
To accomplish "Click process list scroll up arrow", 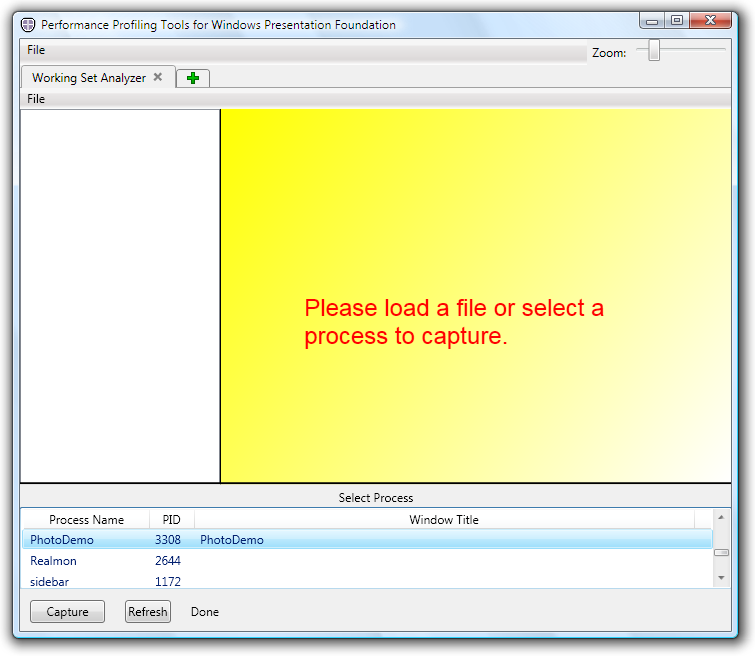I will pyautogui.click(x=721, y=517).
